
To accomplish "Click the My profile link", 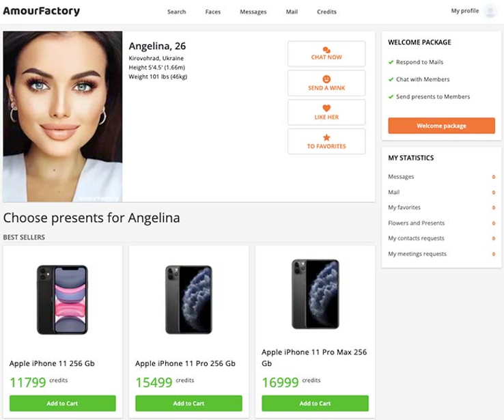I will (x=464, y=11).
